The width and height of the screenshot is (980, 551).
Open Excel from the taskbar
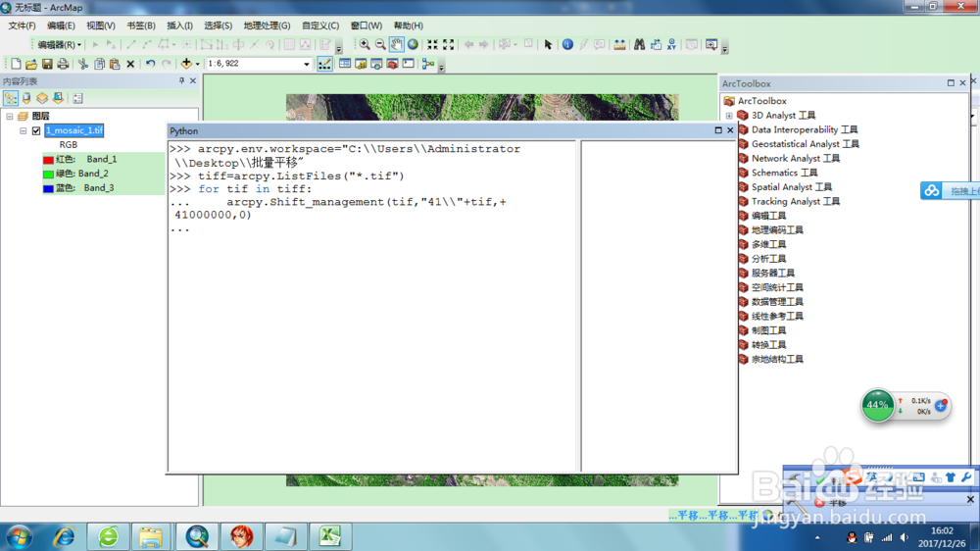[329, 536]
